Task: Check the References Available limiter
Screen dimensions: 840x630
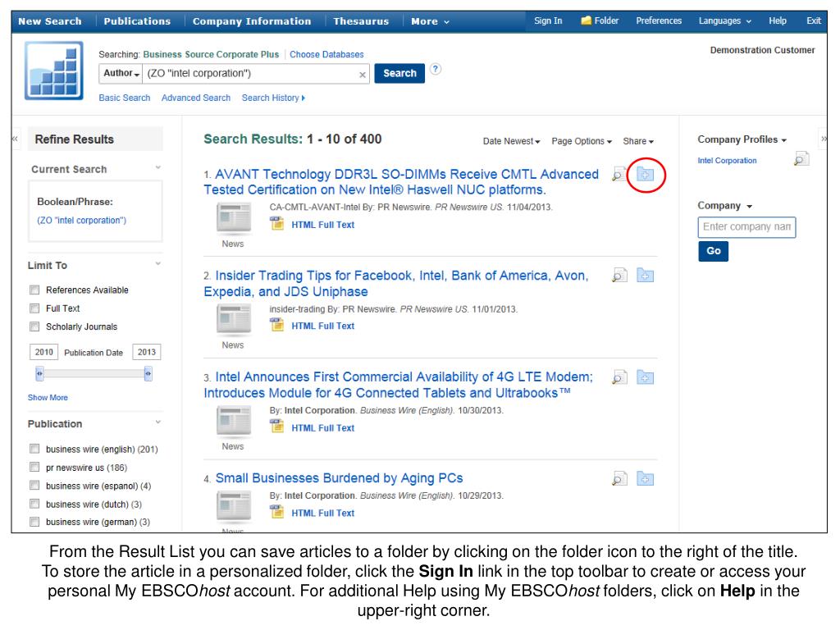Action: pyautogui.click(x=34, y=290)
